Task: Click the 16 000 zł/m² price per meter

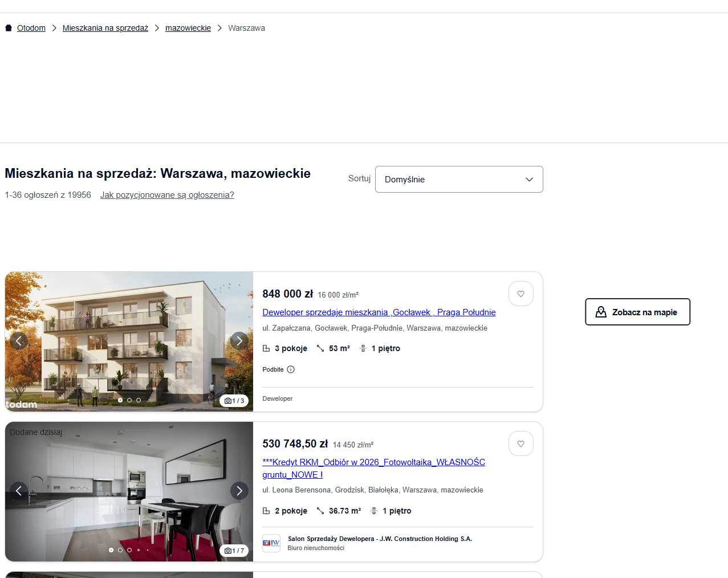Action: click(x=338, y=295)
